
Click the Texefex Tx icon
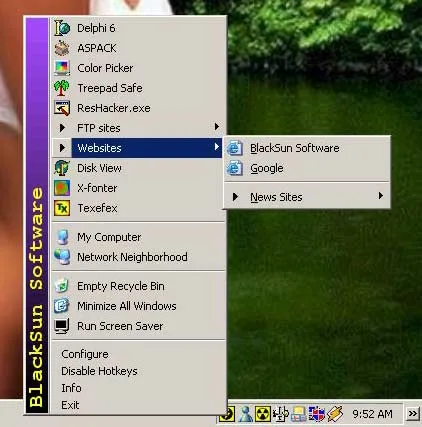tap(62, 208)
